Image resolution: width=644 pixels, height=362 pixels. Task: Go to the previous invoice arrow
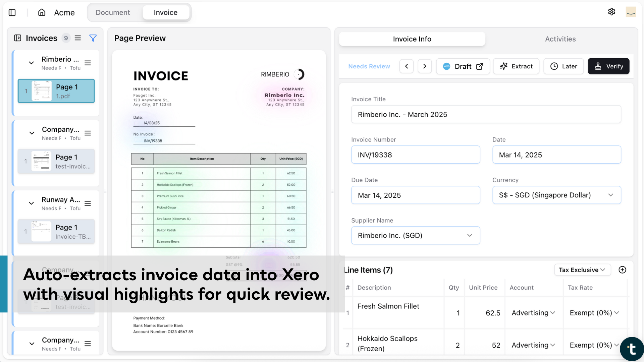click(x=407, y=66)
